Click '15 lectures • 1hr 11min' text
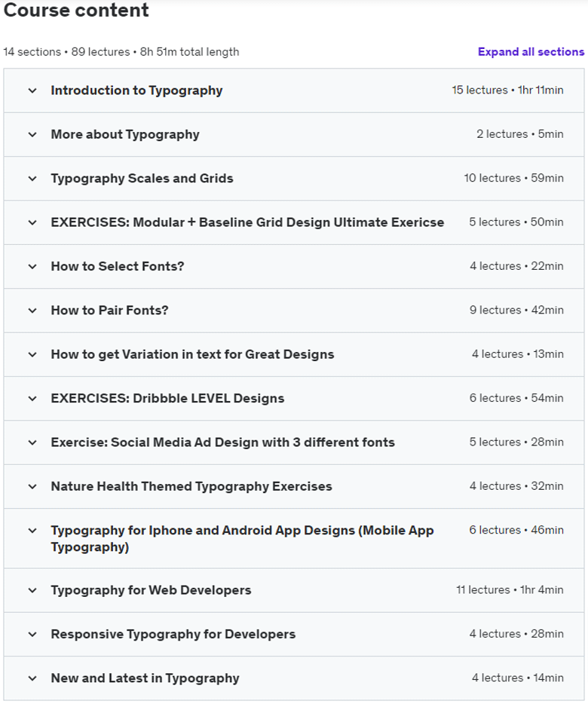The height and width of the screenshot is (704, 588). click(x=507, y=90)
